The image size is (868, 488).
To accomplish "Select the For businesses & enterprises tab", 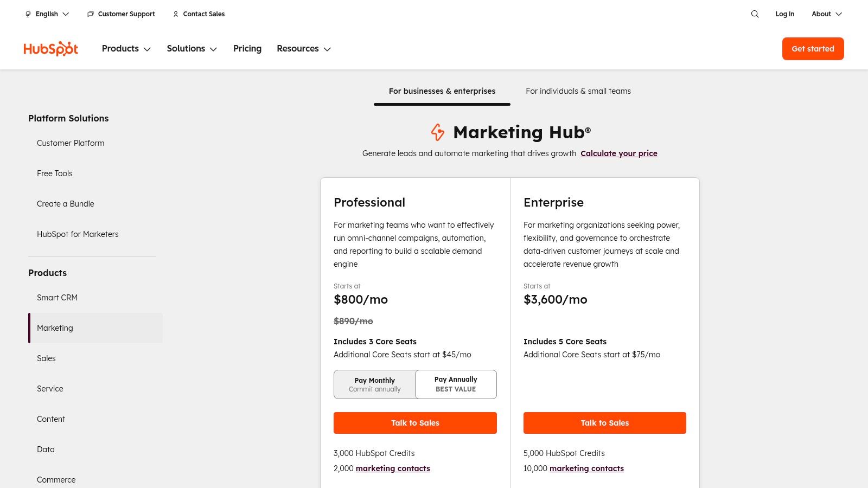I will (442, 91).
